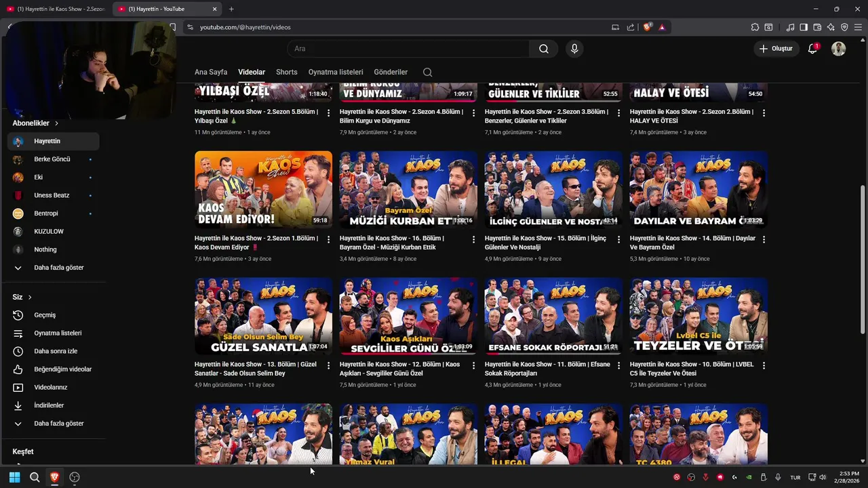
Task: Open options menu for 16. Bölüm Bayram Özel video
Action: 474,239
